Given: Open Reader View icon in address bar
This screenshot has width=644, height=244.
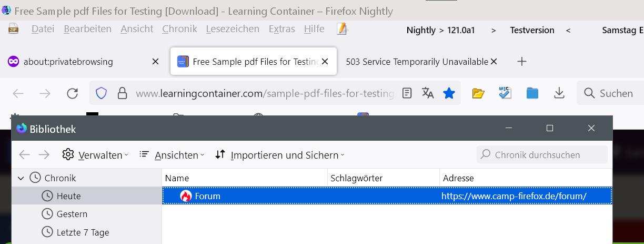Looking at the screenshot, I should (x=407, y=94).
